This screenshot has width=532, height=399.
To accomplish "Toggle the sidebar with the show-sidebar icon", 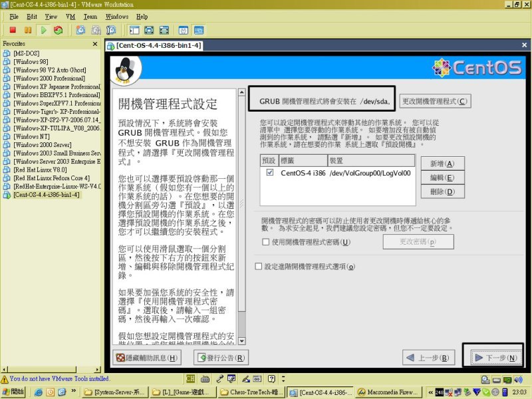I will pos(134,30).
